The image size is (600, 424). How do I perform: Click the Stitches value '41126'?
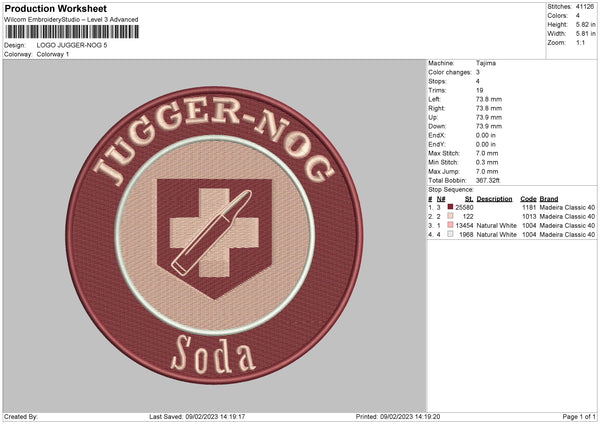click(x=585, y=7)
